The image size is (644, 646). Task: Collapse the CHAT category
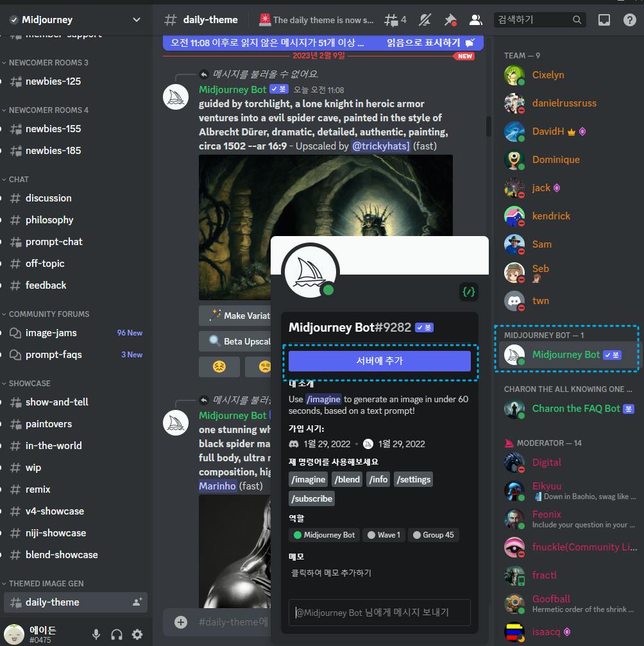point(15,179)
